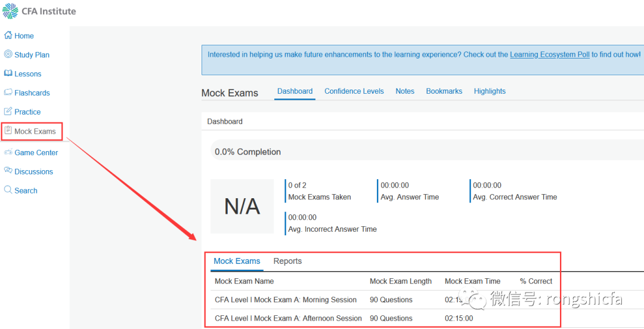The image size is (644, 329).
Task: Click the Study Plan target icon
Action: [x=8, y=54]
